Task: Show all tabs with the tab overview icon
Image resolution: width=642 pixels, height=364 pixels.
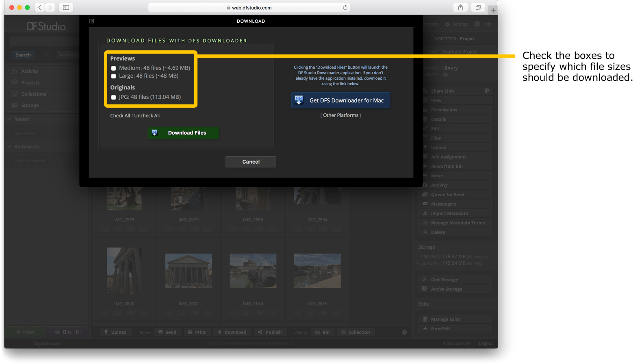Action: coord(478,7)
